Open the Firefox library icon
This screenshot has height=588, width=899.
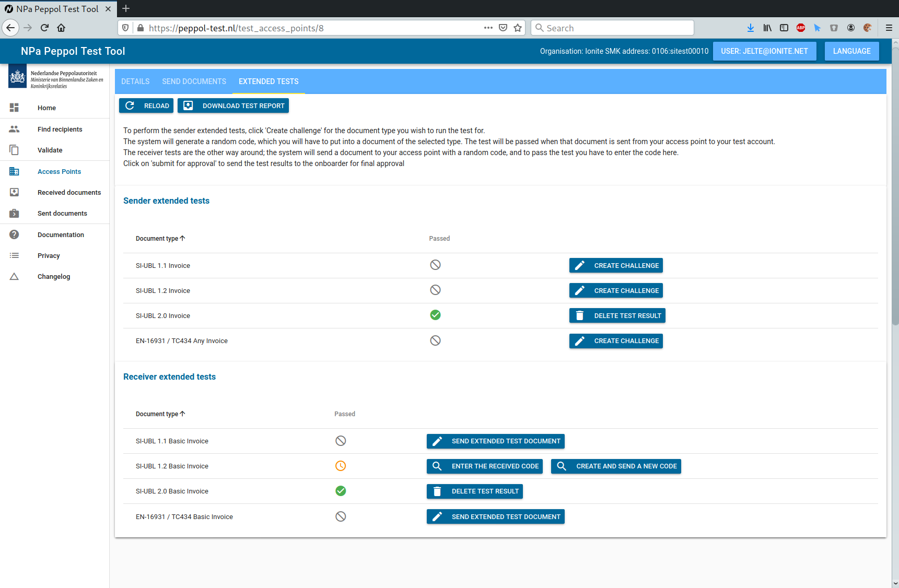pyautogui.click(x=767, y=28)
